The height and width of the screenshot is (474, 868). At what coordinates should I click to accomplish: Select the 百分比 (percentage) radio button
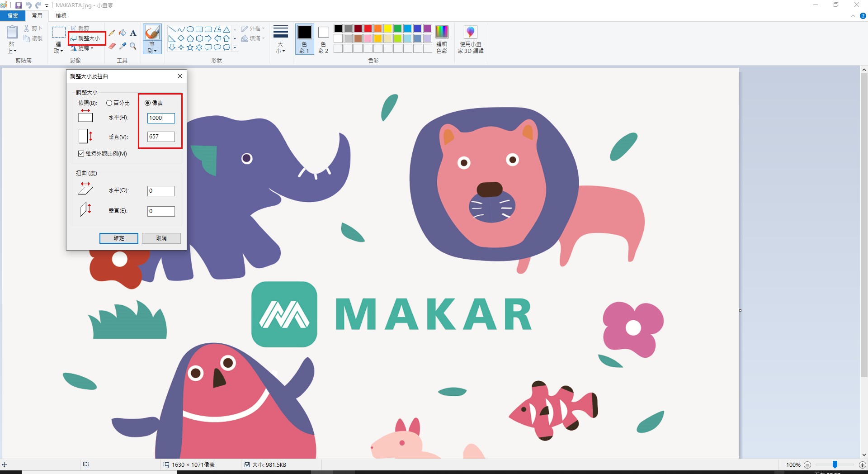pyautogui.click(x=109, y=103)
